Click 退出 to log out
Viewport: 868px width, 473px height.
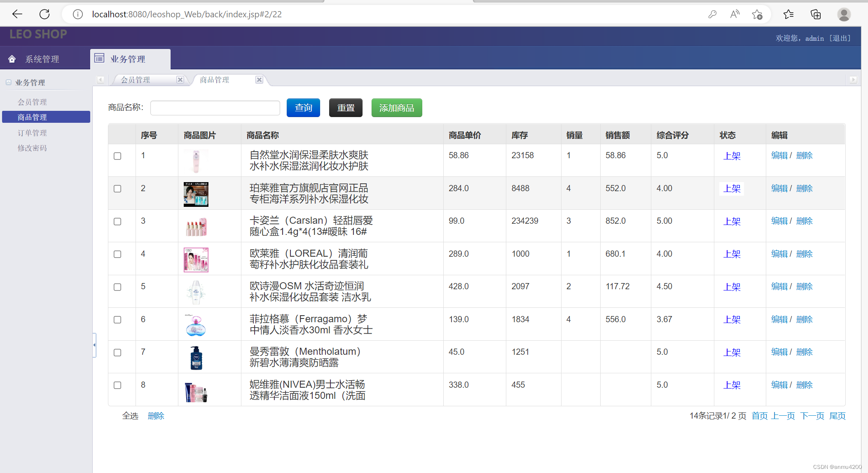[x=840, y=38]
